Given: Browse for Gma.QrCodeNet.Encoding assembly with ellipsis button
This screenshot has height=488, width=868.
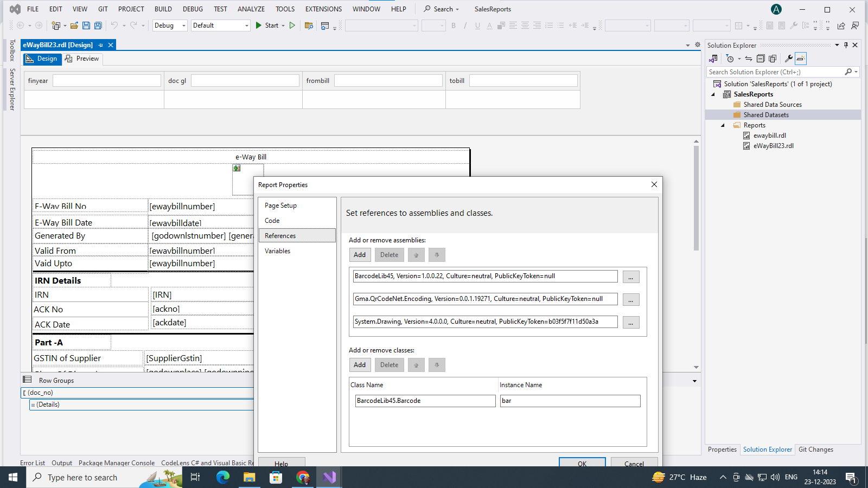Looking at the screenshot, I should 631,299.
